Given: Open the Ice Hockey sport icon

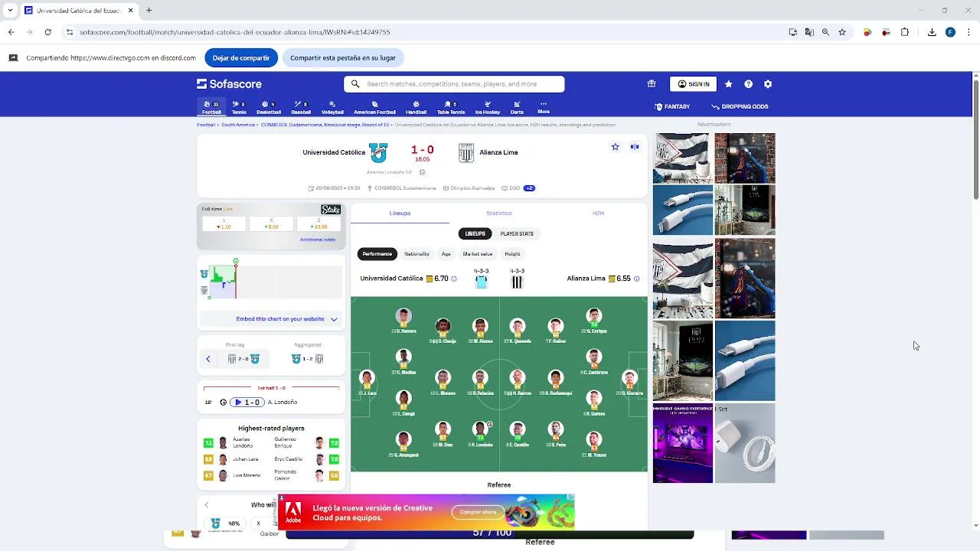Looking at the screenshot, I should click(x=488, y=107).
